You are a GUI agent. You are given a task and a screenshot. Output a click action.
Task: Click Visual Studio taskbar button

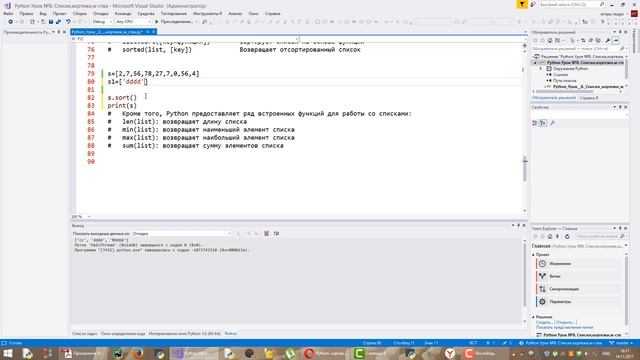[x=193, y=353]
